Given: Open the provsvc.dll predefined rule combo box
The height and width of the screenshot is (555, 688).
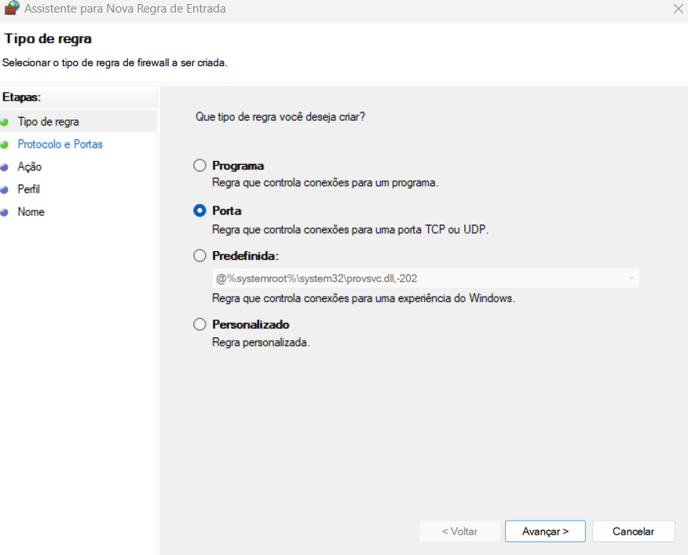Looking at the screenshot, I should pyautogui.click(x=426, y=278).
